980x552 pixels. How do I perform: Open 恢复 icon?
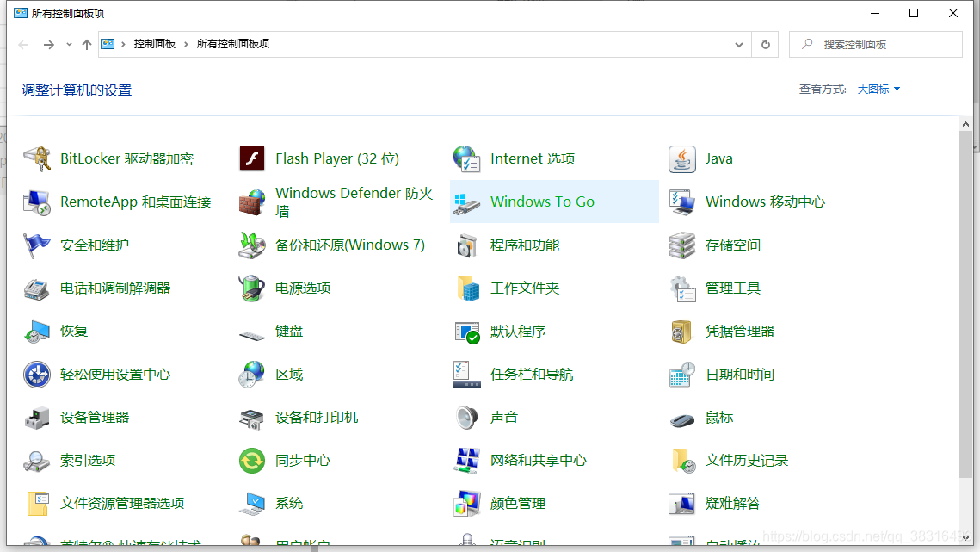click(37, 332)
